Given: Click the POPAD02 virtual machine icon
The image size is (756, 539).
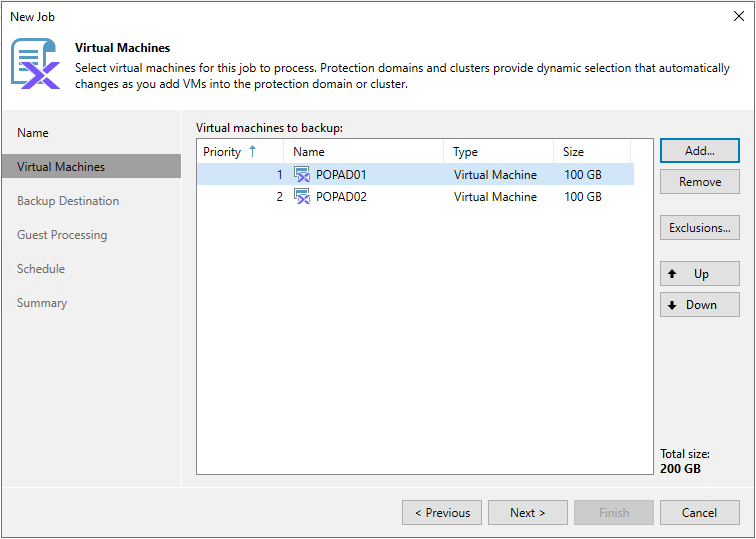Looking at the screenshot, I should (x=302, y=197).
